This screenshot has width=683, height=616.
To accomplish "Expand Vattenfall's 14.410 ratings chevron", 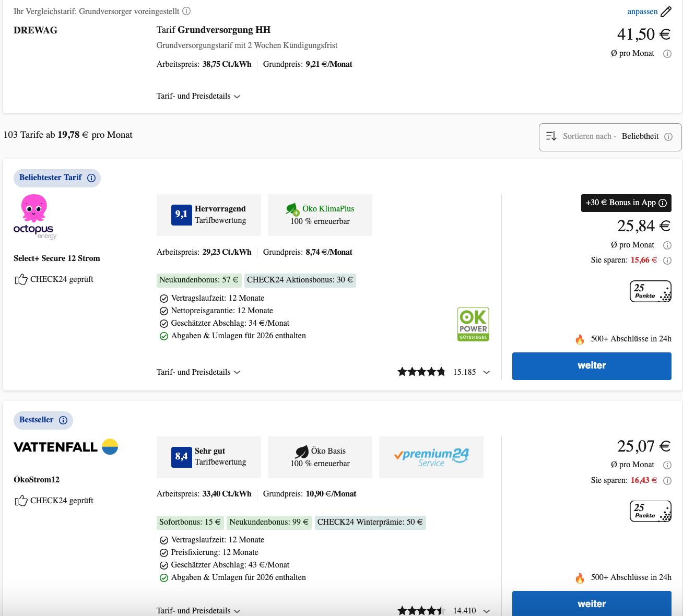I will click(486, 611).
